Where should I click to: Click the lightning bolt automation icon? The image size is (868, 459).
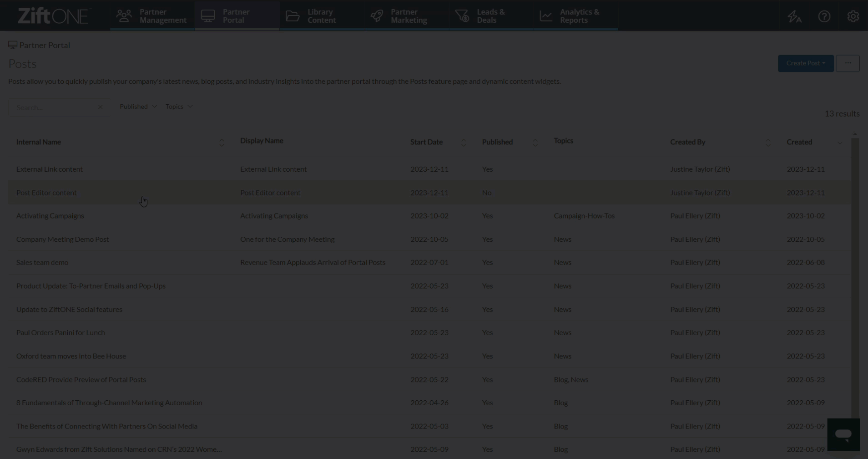[794, 16]
